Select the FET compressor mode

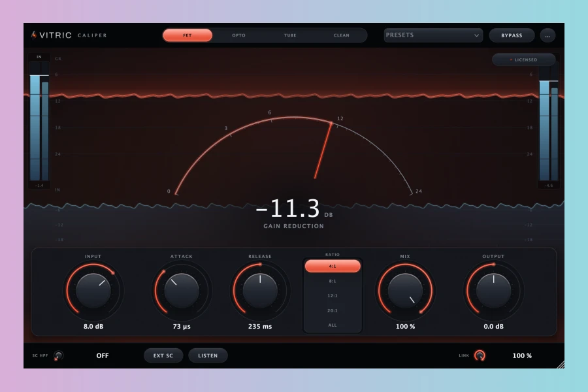(x=188, y=35)
